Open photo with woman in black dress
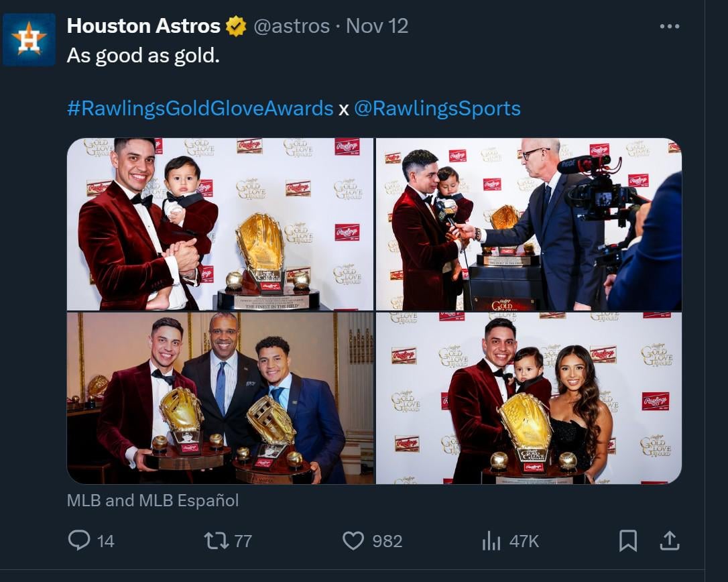 [x=528, y=398]
